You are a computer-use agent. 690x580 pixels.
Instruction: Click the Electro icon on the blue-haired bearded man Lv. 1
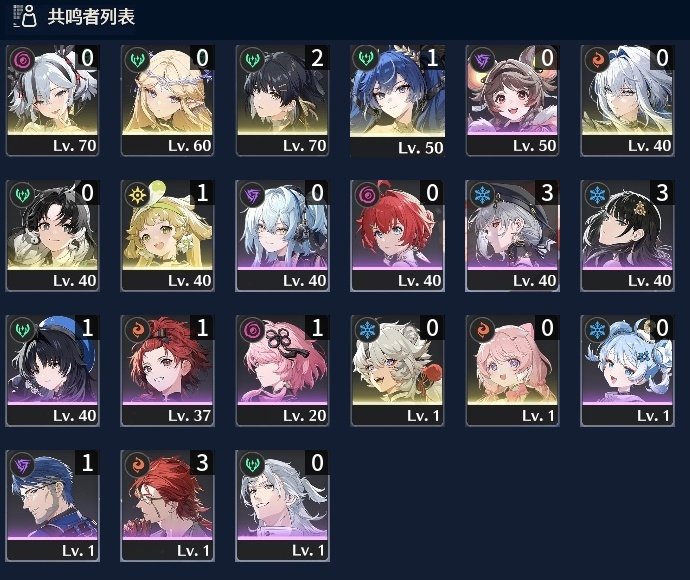coord(22,464)
